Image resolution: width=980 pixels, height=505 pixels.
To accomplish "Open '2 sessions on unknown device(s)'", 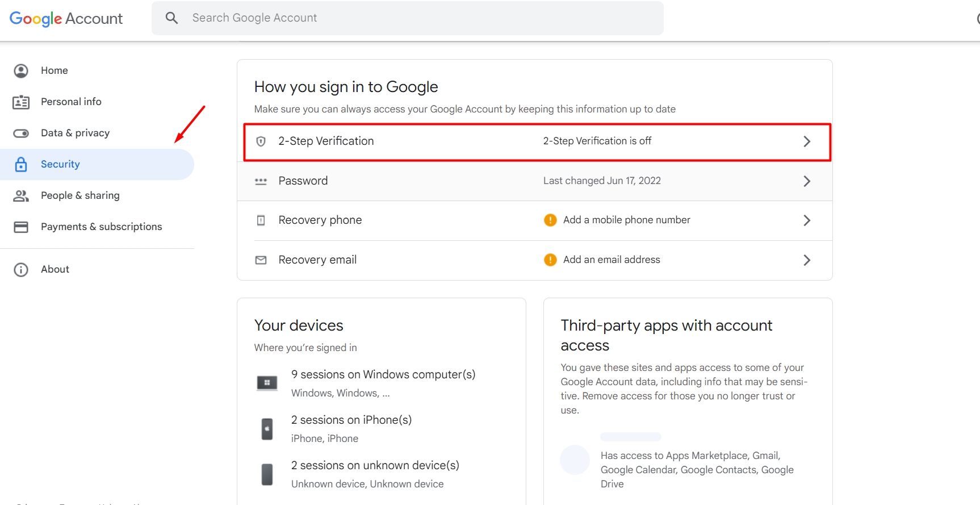I will (x=375, y=465).
